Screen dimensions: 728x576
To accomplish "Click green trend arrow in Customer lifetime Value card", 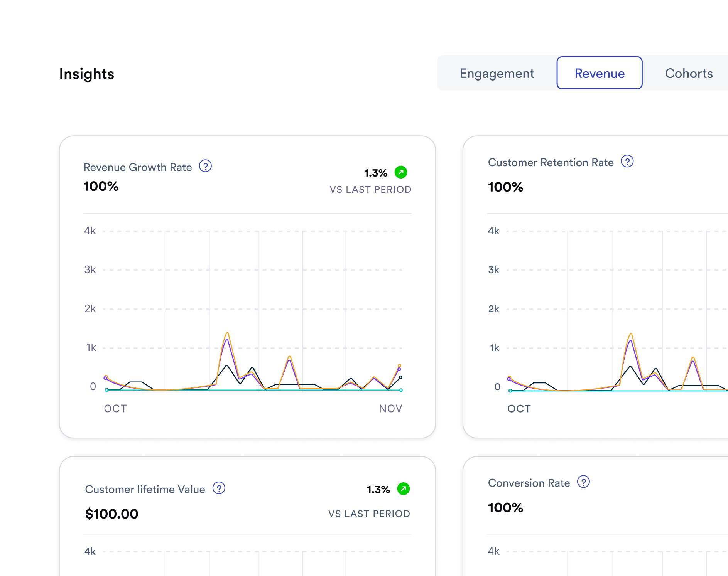I will (x=404, y=489).
